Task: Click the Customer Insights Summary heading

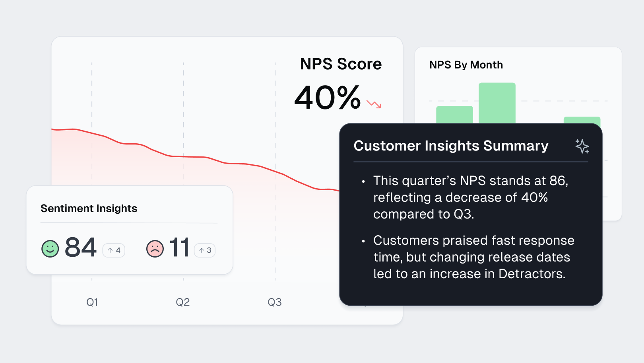Action: (x=451, y=146)
